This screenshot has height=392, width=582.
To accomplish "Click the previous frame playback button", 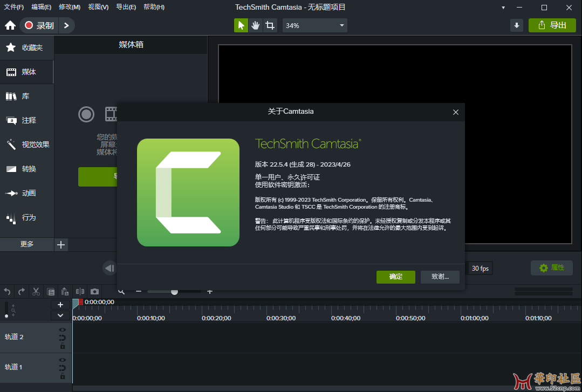I will [x=109, y=268].
